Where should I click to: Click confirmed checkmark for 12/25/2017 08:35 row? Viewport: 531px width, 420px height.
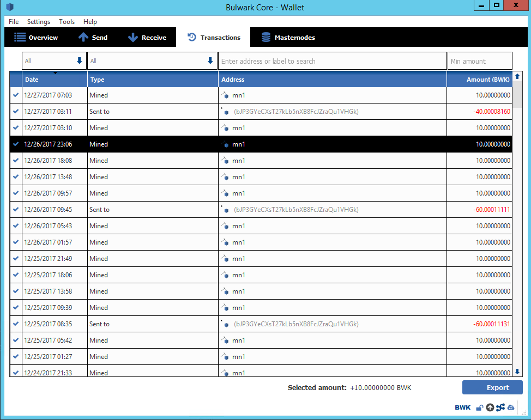pyautogui.click(x=16, y=324)
